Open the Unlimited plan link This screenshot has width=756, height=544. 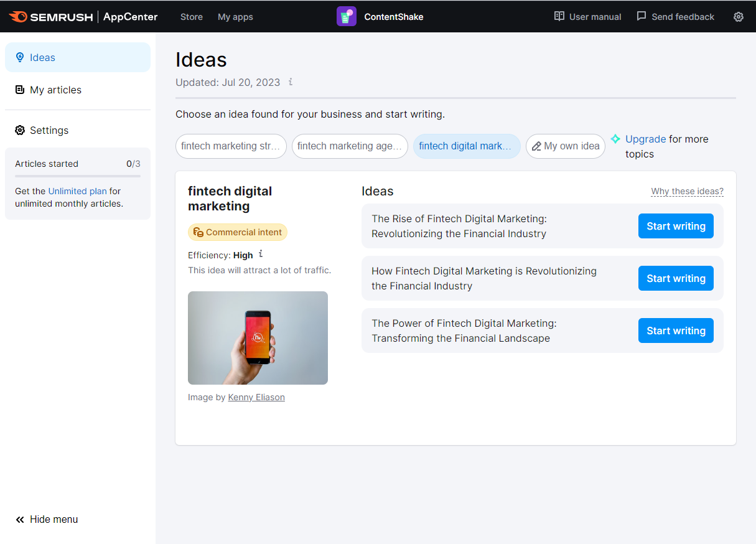[78, 191]
